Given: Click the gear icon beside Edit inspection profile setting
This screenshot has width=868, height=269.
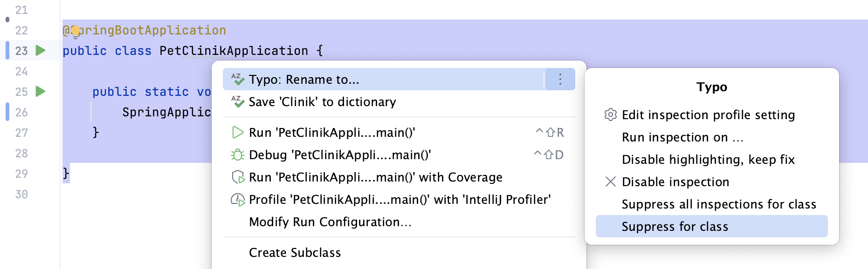Looking at the screenshot, I should tap(610, 114).
